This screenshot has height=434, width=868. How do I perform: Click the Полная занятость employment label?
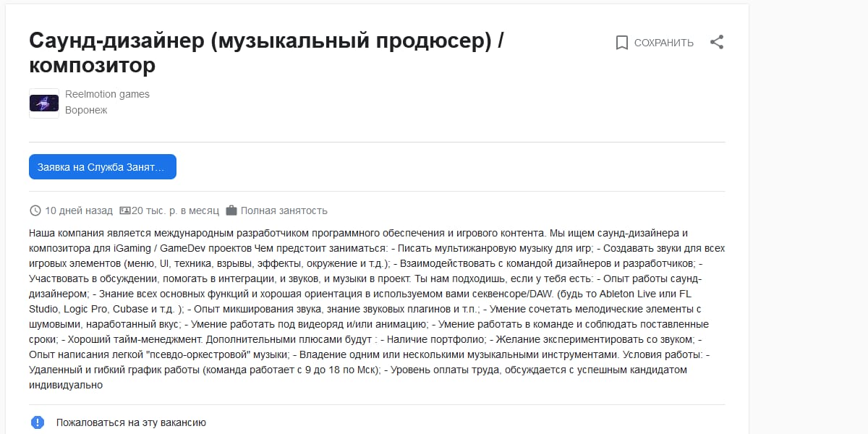284,210
